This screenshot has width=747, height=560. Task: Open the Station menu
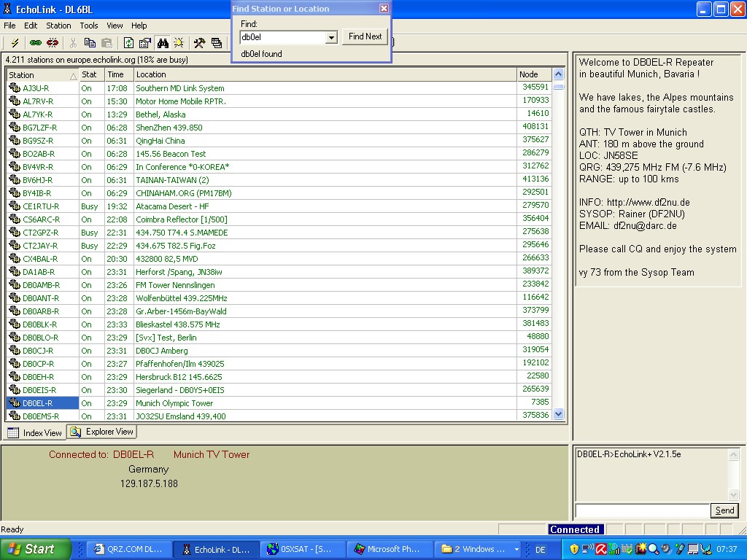(58, 26)
